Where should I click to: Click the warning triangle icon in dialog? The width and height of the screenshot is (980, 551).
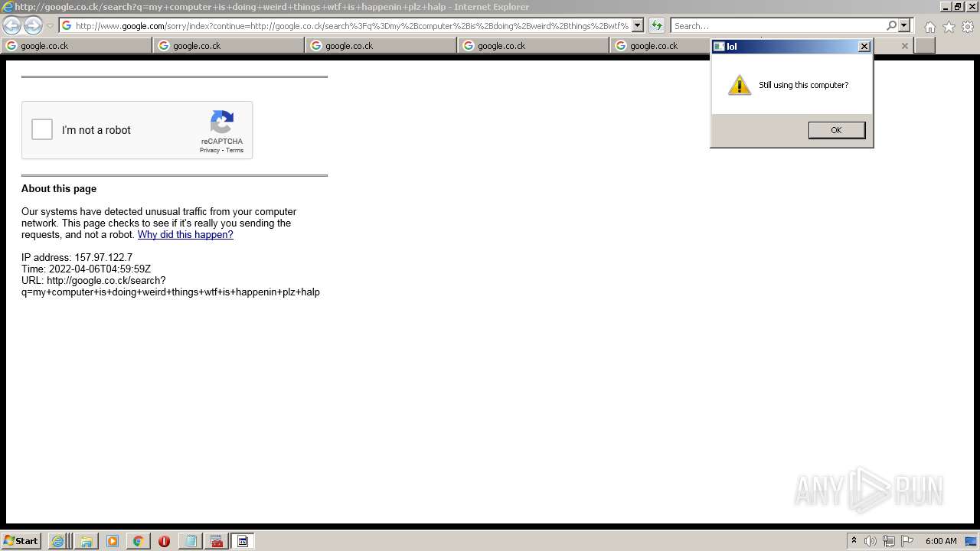pyautogui.click(x=739, y=85)
